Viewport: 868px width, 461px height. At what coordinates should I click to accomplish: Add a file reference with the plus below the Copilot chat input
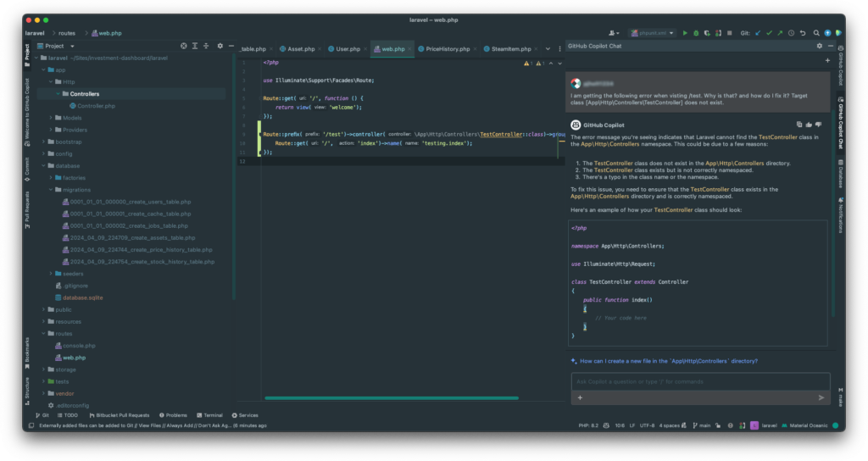580,397
